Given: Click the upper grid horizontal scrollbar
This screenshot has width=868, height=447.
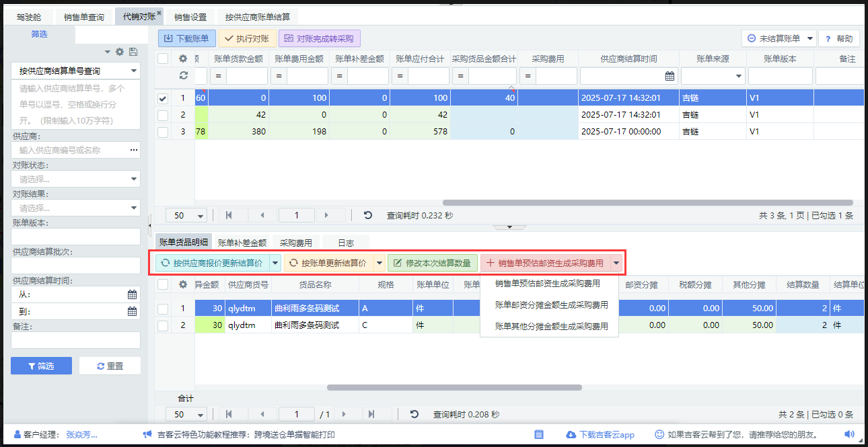Looking at the screenshot, I should point(647,202).
